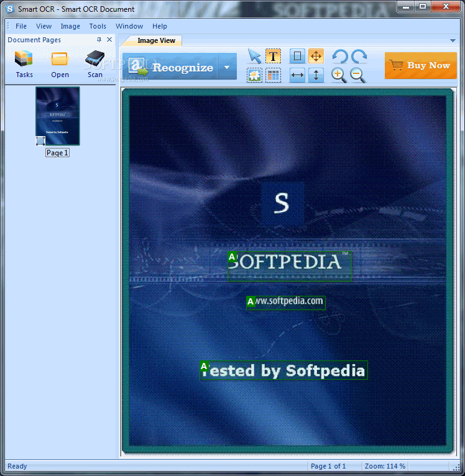Select the Page 1 thumbnail
This screenshot has height=476, width=465.
pyautogui.click(x=58, y=116)
